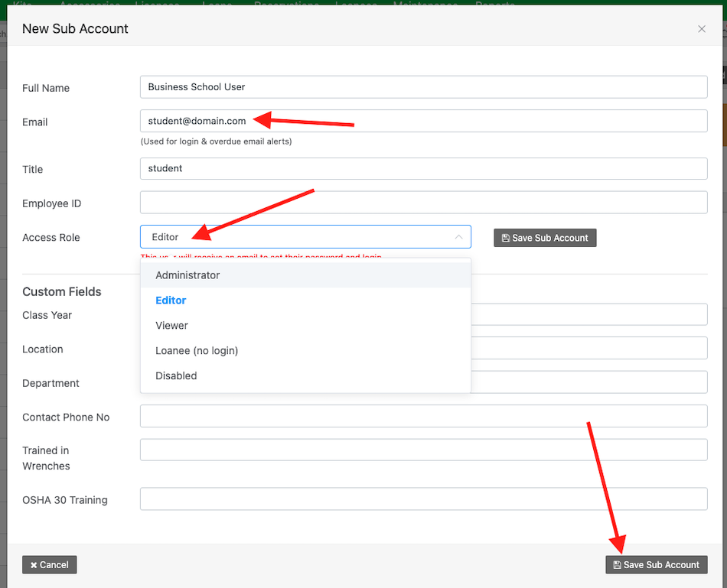The image size is (727, 588).
Task: Click the X icon inside the Cancel button
Action: click(x=34, y=564)
